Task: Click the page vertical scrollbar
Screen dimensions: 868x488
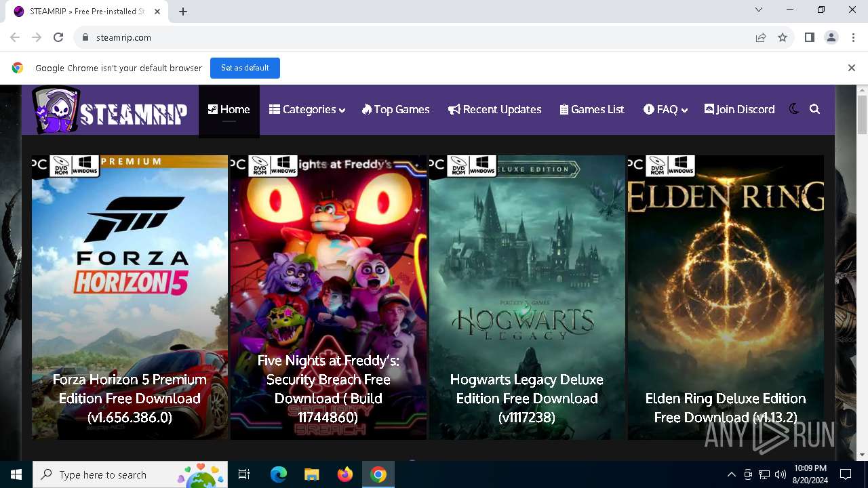Action: [x=862, y=115]
